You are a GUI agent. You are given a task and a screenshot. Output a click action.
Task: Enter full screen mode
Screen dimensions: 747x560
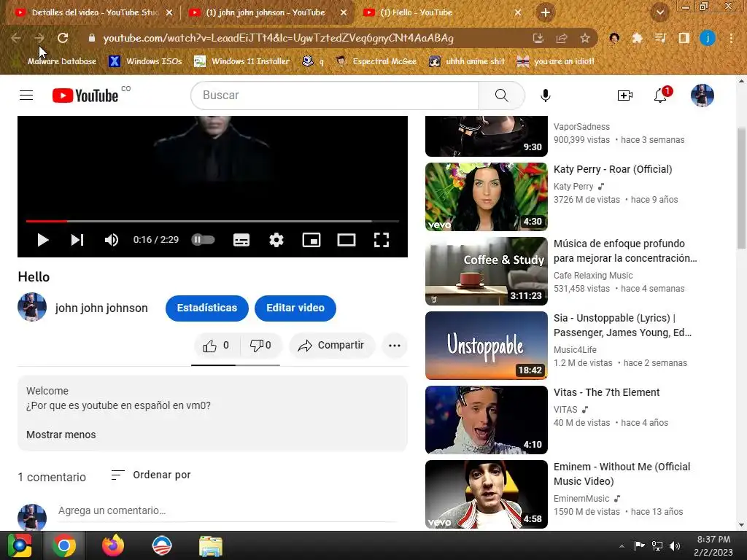tap(382, 240)
